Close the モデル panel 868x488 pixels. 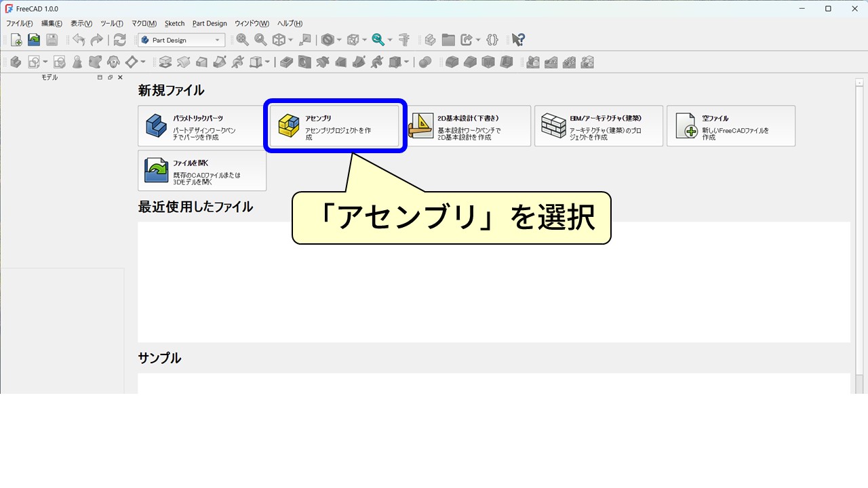120,77
